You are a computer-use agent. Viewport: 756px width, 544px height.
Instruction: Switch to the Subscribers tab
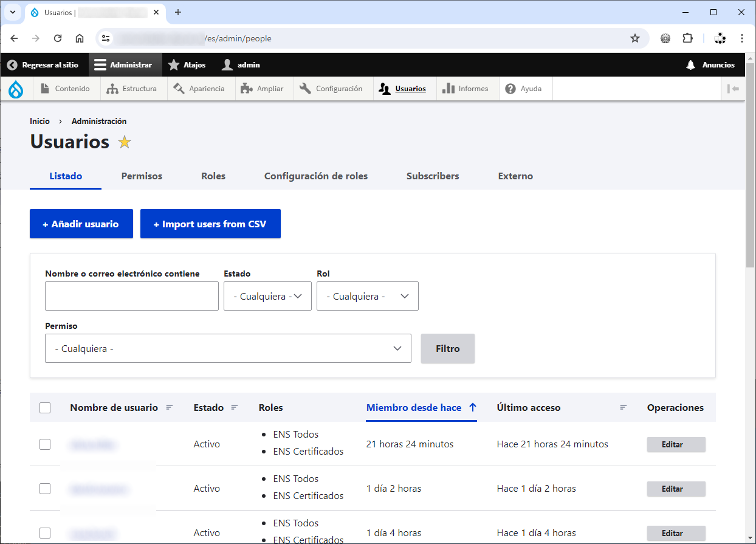pos(433,176)
